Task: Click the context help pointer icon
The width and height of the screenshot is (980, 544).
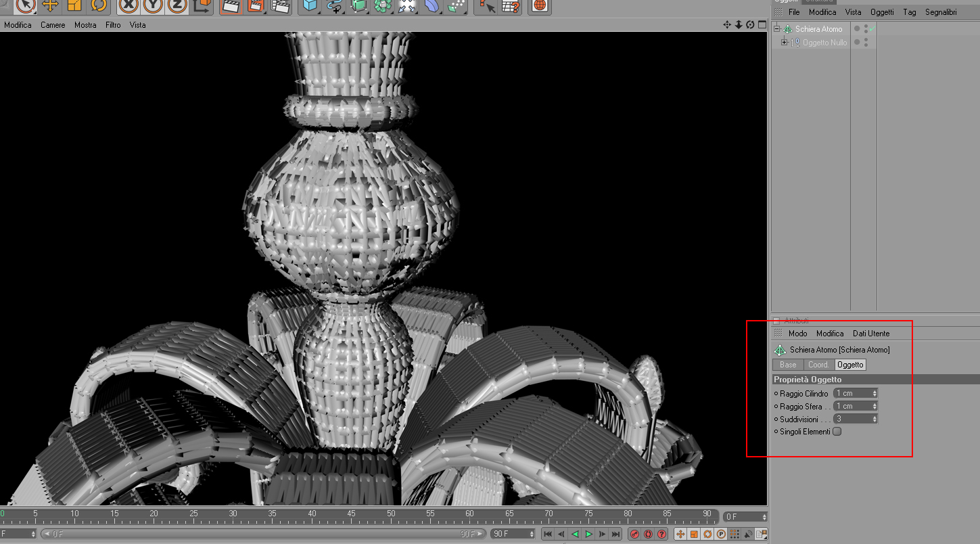Action: [x=486, y=5]
